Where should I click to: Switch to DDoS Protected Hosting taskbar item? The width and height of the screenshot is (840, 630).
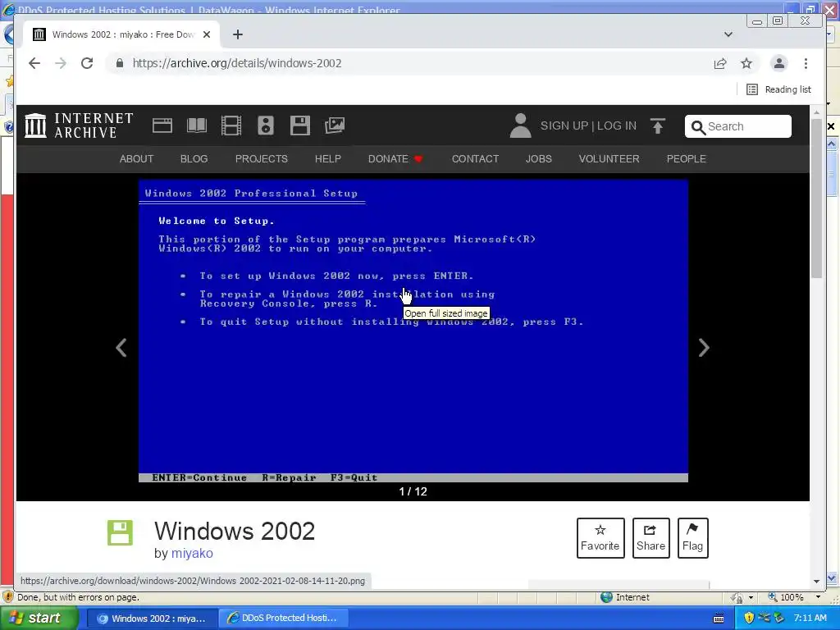click(284, 619)
